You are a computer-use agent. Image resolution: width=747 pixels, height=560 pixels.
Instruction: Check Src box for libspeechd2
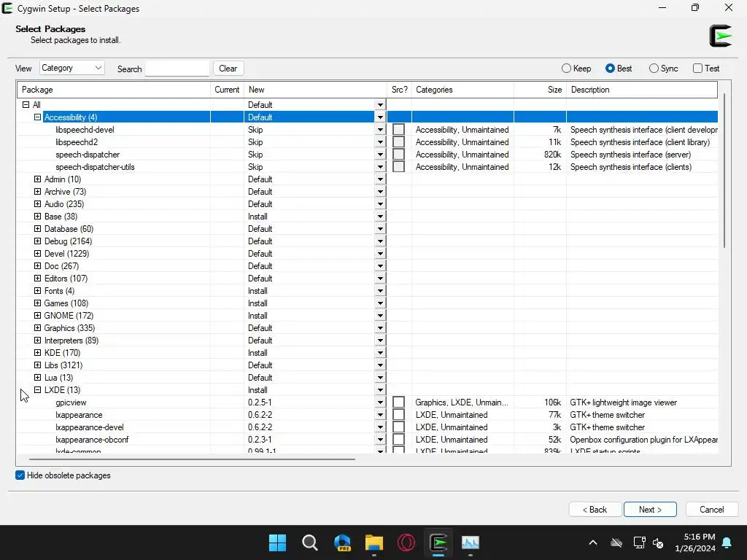pyautogui.click(x=399, y=142)
